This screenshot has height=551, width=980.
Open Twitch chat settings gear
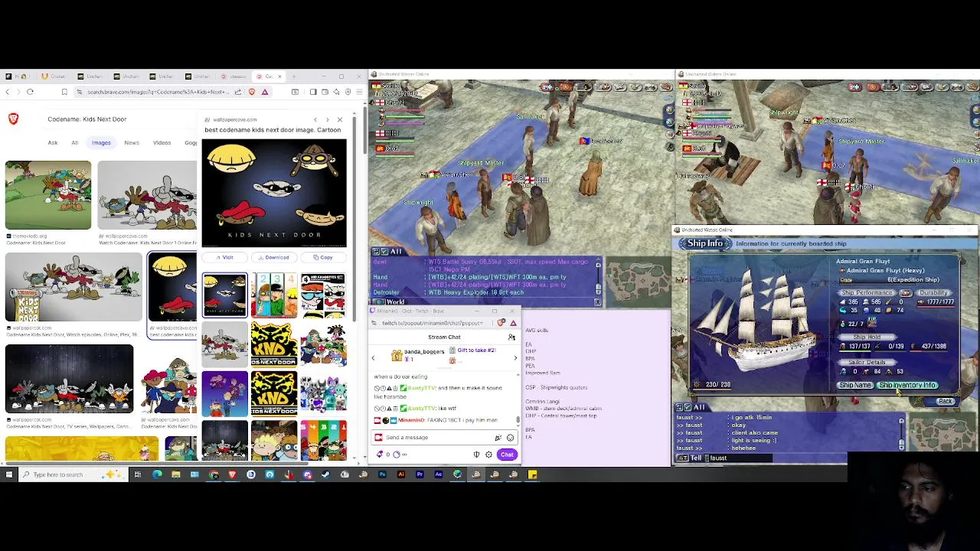click(488, 455)
